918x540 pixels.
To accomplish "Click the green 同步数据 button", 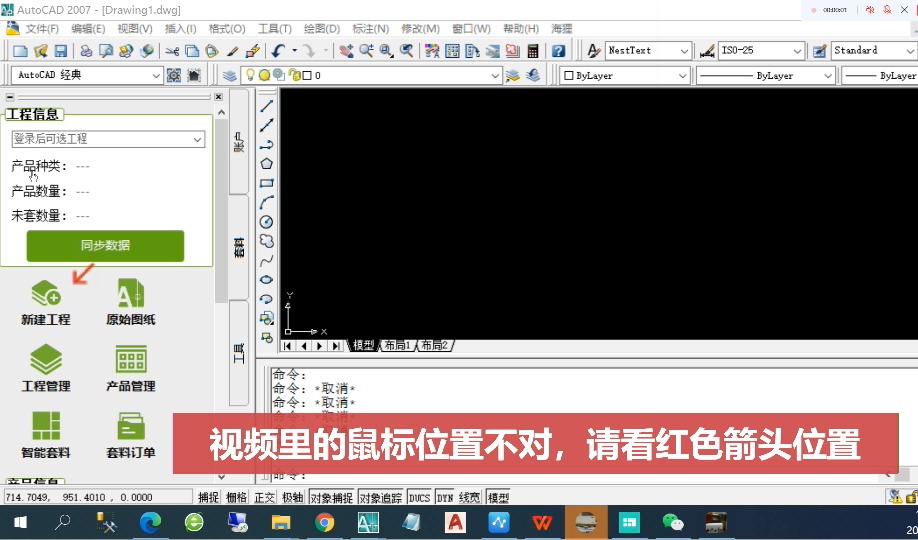I will (x=105, y=245).
